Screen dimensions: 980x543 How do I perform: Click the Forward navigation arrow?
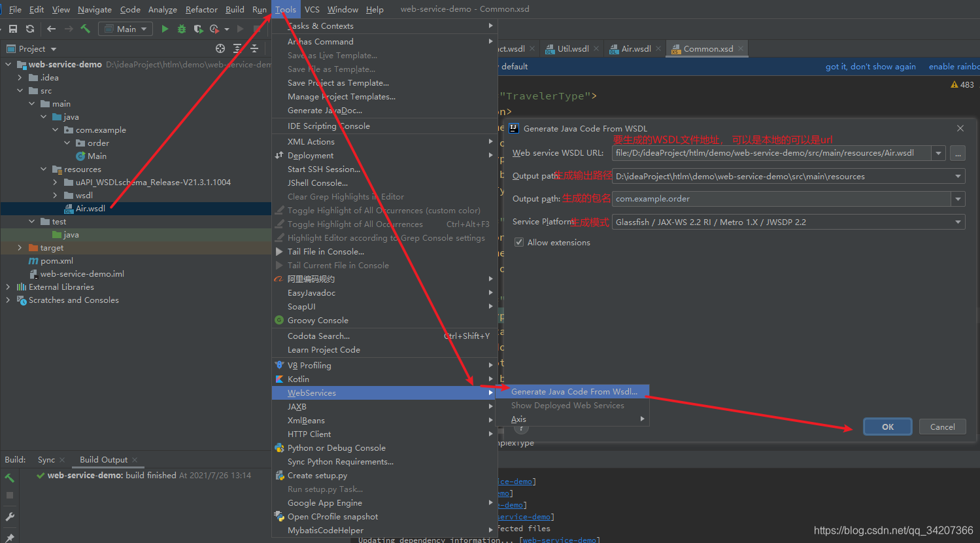pos(68,29)
